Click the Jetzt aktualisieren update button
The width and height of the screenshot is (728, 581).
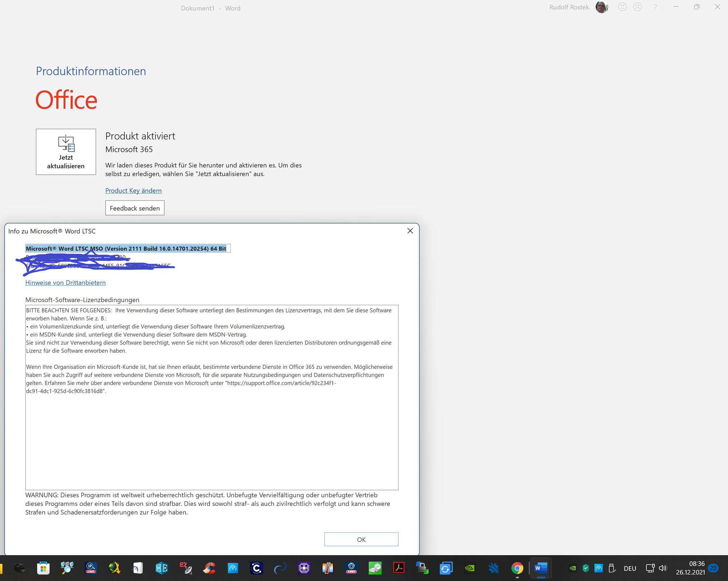(x=66, y=152)
